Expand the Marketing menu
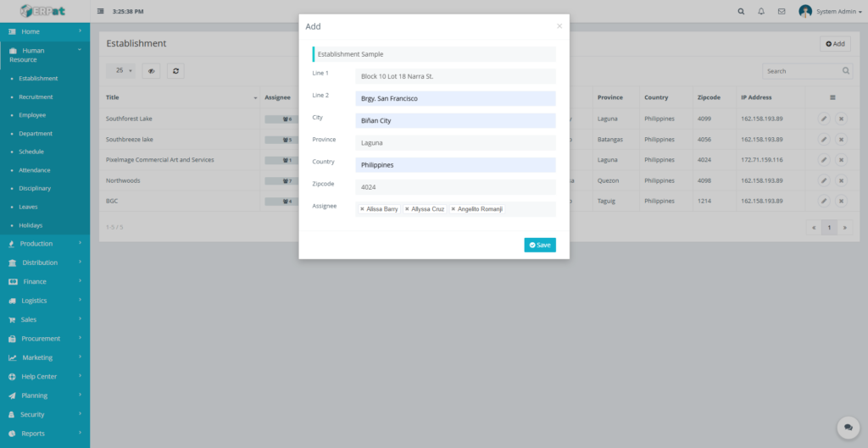868x448 pixels. (x=45, y=358)
